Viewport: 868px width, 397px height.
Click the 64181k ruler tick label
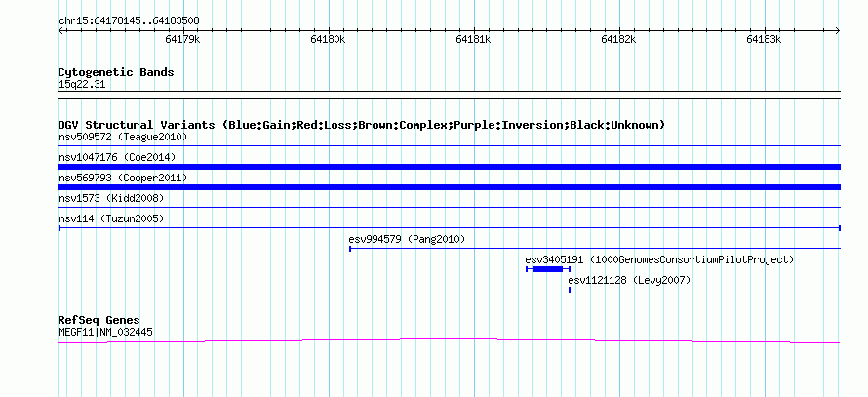(473, 40)
